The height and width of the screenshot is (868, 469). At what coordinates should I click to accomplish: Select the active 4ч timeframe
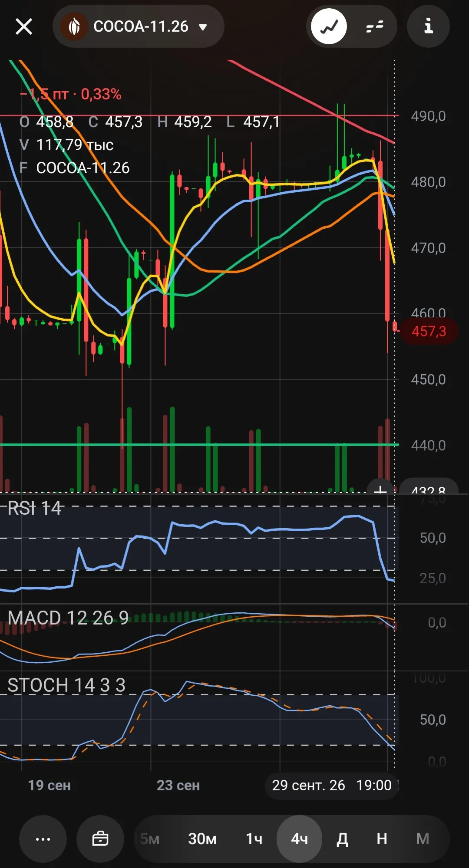pos(299,838)
